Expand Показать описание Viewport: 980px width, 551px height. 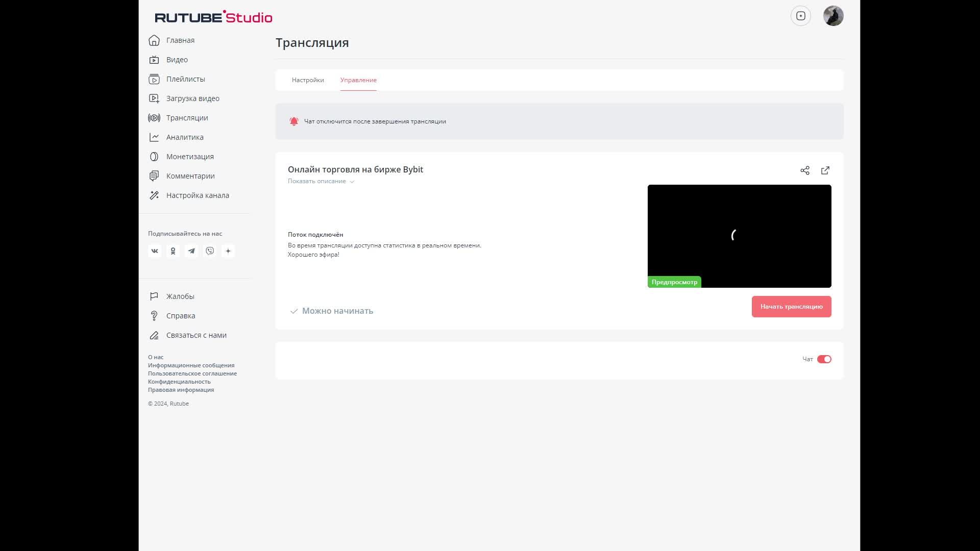pyautogui.click(x=321, y=181)
